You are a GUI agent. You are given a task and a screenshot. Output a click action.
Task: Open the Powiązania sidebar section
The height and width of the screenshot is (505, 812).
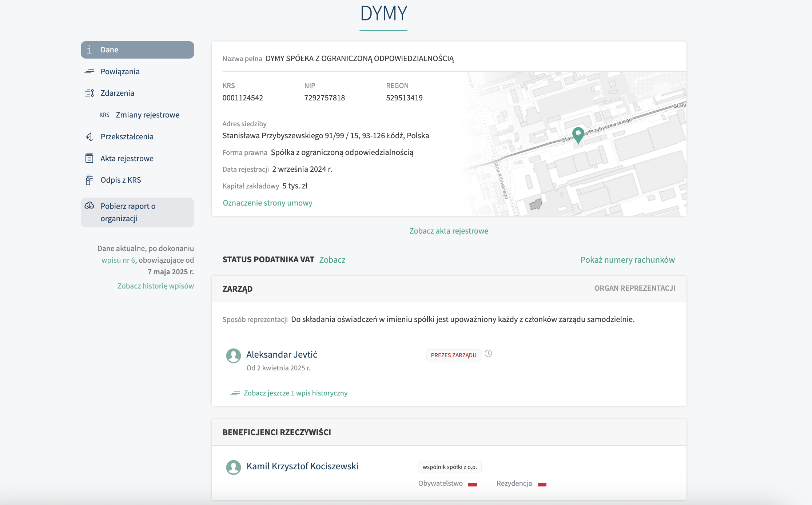click(120, 71)
